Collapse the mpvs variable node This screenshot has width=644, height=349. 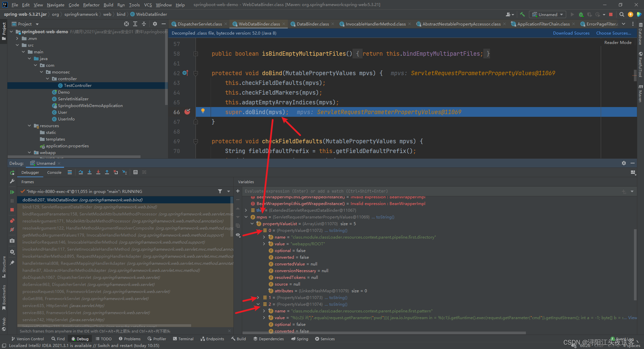246,217
